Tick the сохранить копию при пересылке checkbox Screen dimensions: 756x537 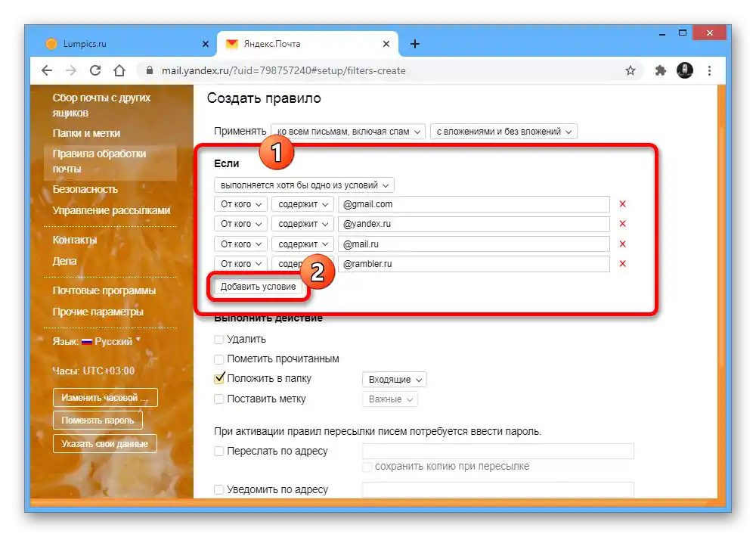(367, 467)
